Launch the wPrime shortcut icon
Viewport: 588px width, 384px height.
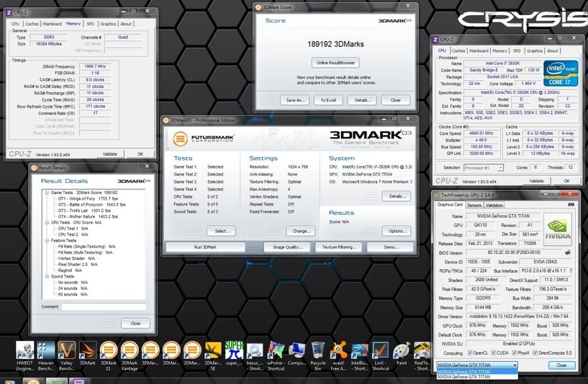pyautogui.click(x=276, y=355)
